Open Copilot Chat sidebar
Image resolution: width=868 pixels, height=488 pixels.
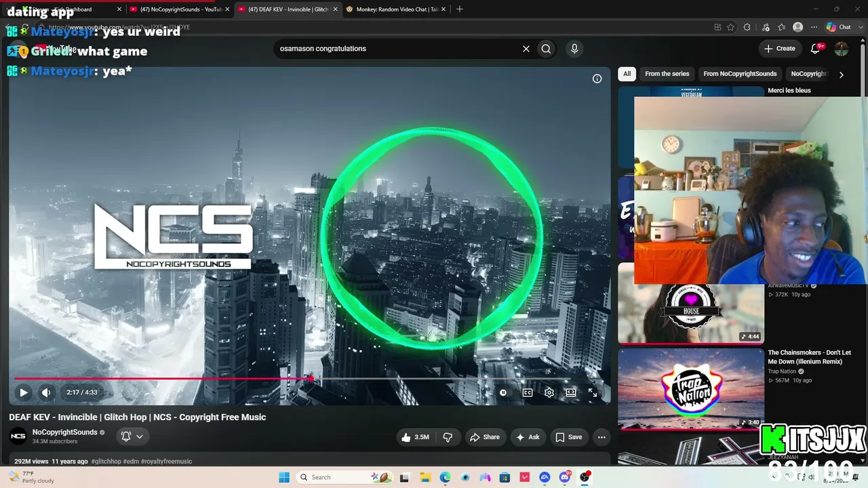(838, 27)
